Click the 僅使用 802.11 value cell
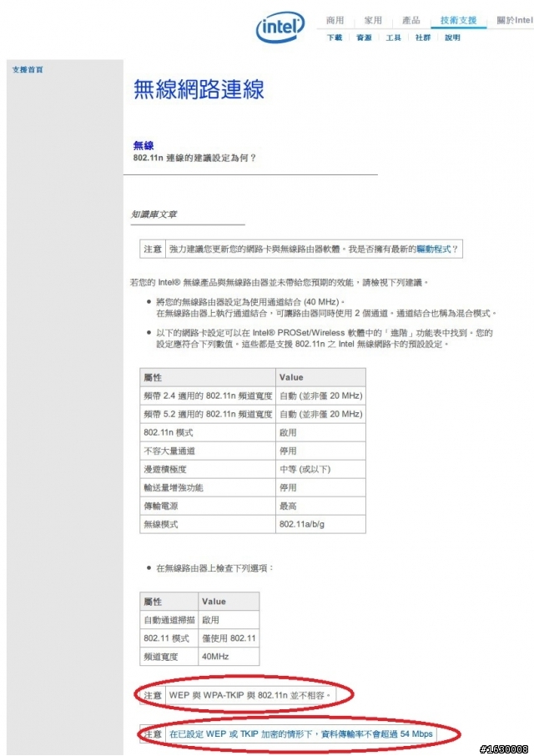The height and width of the screenshot is (756, 534). click(229, 638)
